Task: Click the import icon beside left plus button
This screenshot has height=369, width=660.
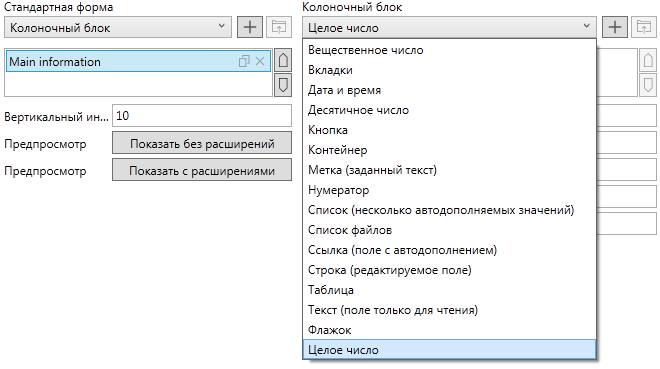Action: coord(279,27)
